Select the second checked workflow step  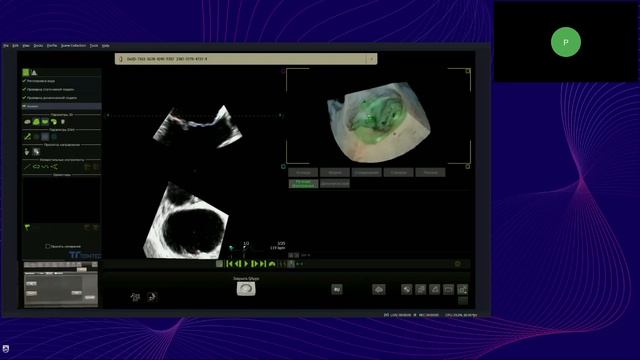[x=61, y=89]
